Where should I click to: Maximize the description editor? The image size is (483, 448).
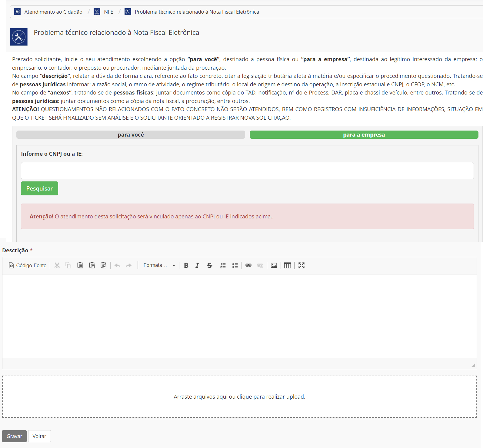[x=301, y=265]
